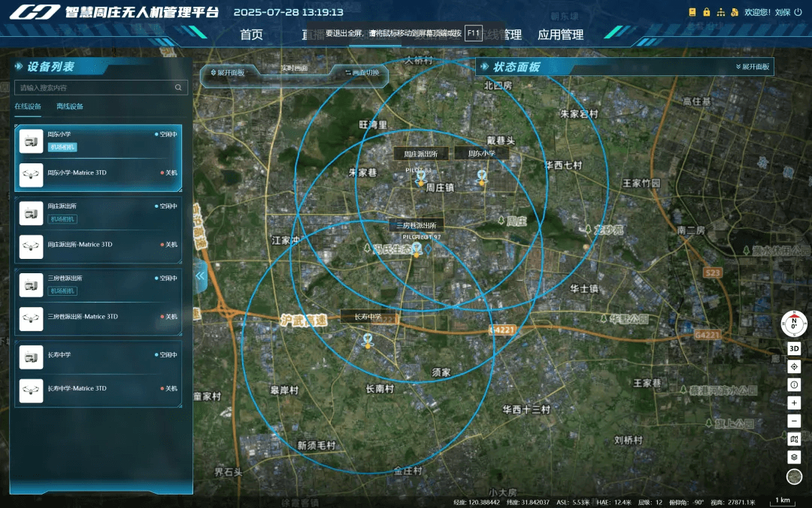Click the 设备列表 panel title
This screenshot has height=508, width=812.
tap(51, 66)
